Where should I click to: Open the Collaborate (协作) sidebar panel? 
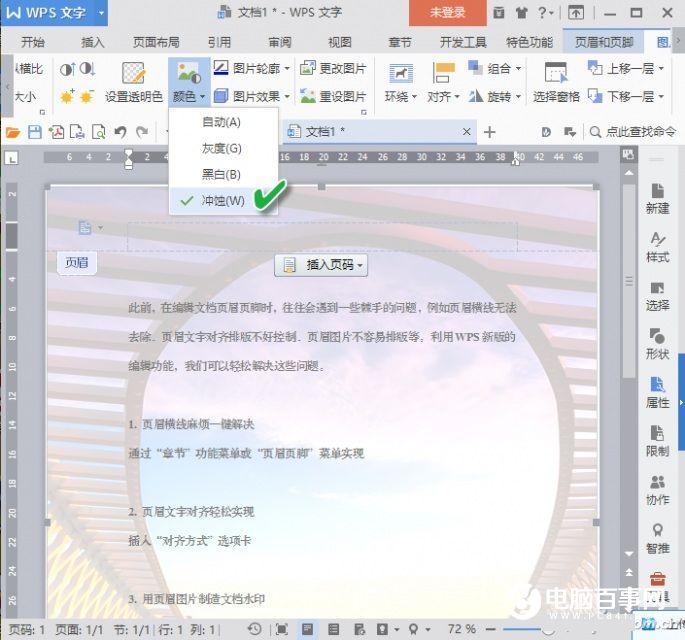click(x=657, y=490)
